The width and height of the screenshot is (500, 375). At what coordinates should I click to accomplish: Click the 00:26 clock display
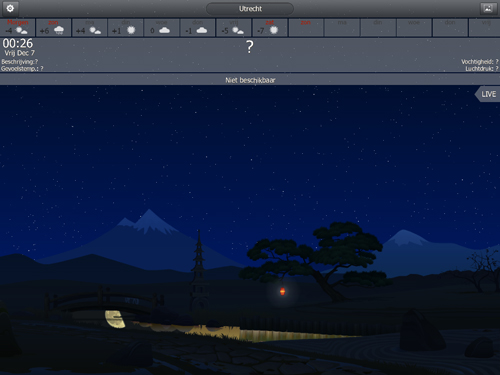pyautogui.click(x=18, y=43)
